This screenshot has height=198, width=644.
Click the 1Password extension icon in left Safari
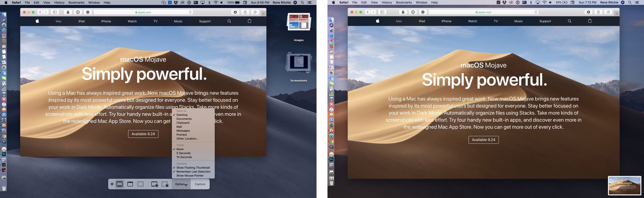(x=78, y=12)
